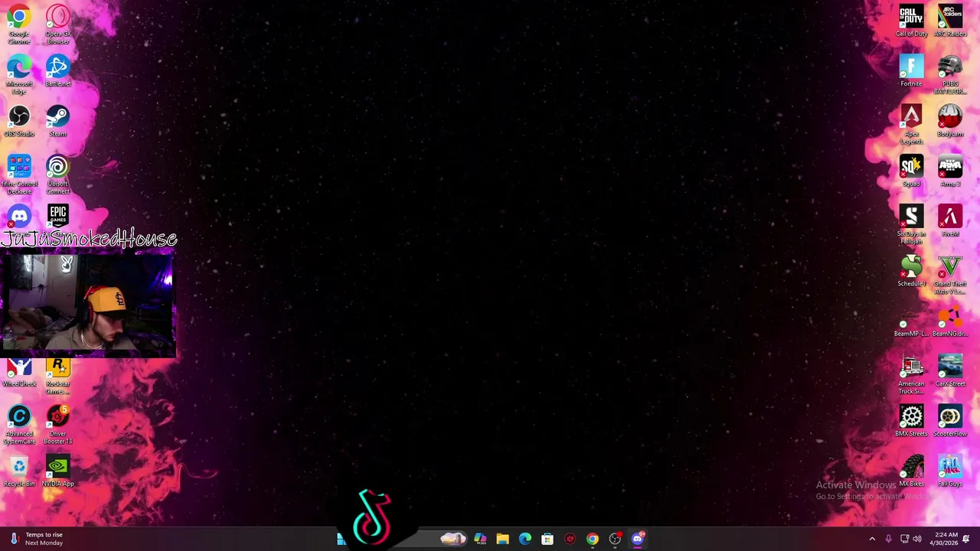980x551 pixels.
Task: Launch Six Days in Fallujah icon
Action: (911, 224)
